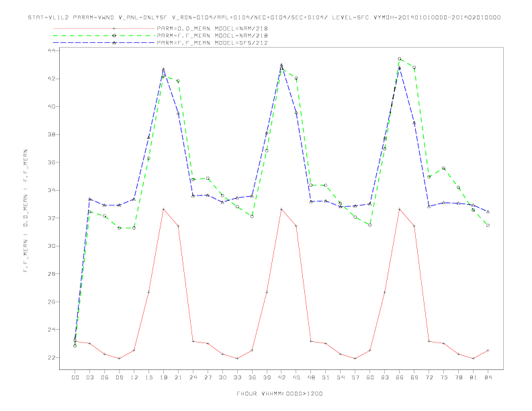The width and height of the screenshot is (532, 411).
Task: Click x-axis forecast hour label 75
Action: (444, 377)
